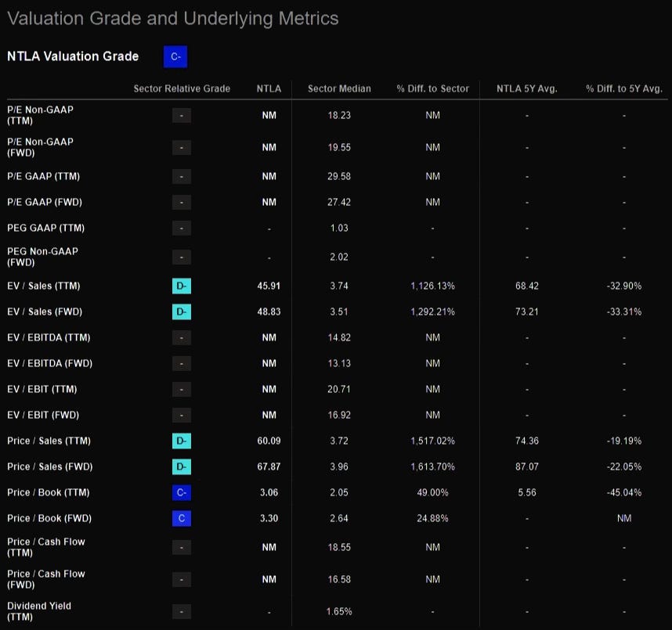The image size is (672, 630).
Task: Click the Price / Book (FWD) value 3.30
Action: pyautogui.click(x=269, y=518)
